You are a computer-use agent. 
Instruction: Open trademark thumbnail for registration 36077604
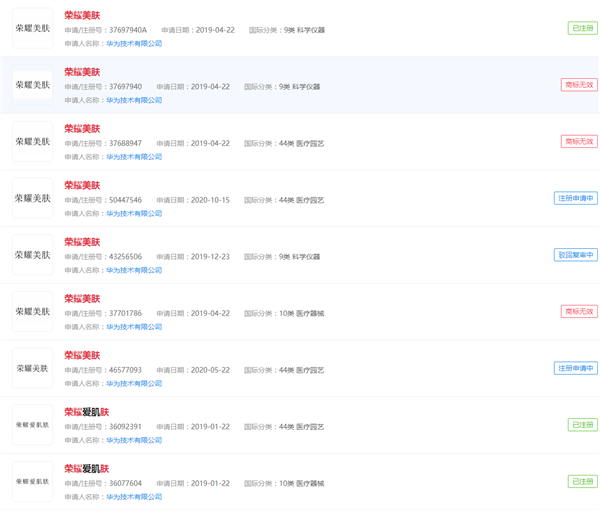click(33, 482)
